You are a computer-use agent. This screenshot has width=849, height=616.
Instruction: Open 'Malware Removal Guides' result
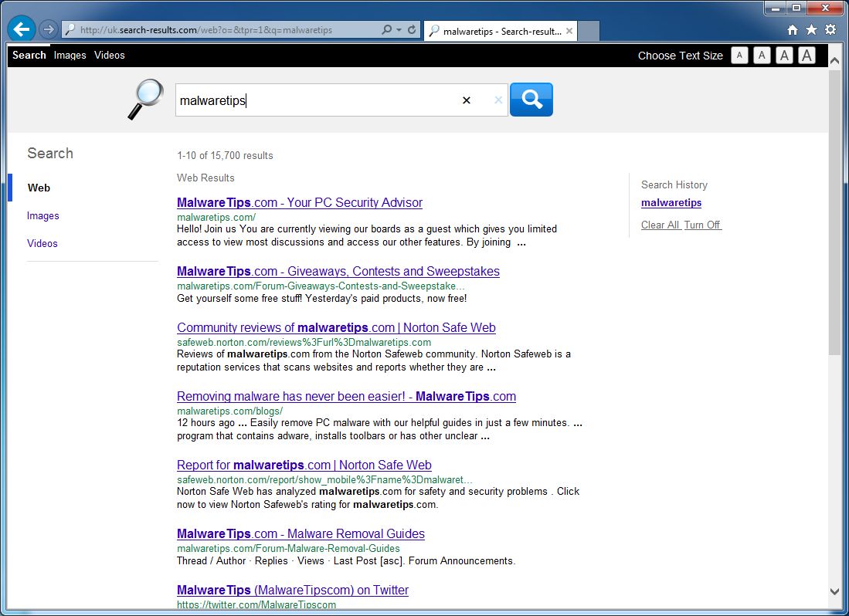(x=301, y=533)
